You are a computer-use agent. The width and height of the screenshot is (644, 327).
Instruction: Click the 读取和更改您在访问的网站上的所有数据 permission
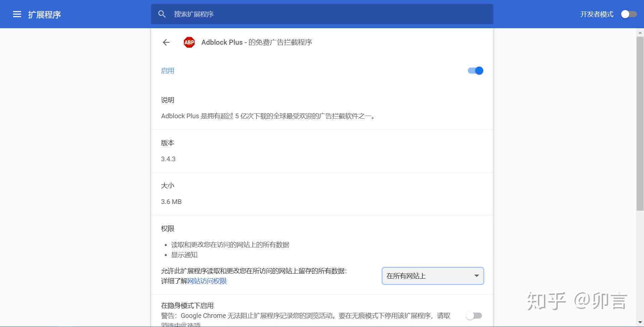[x=230, y=245]
